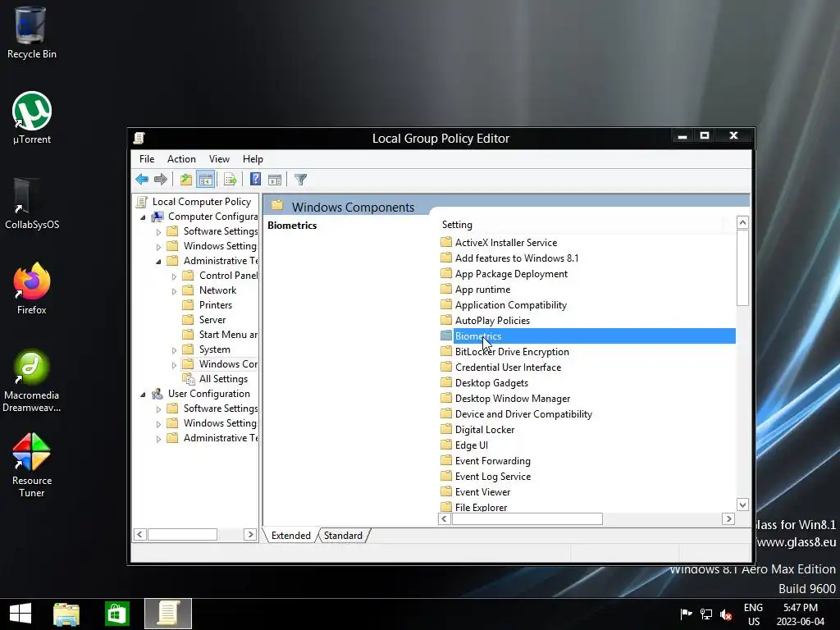Toggle Show/Hide Console Tree toolbar icon
The width and height of the screenshot is (840, 630).
206,180
